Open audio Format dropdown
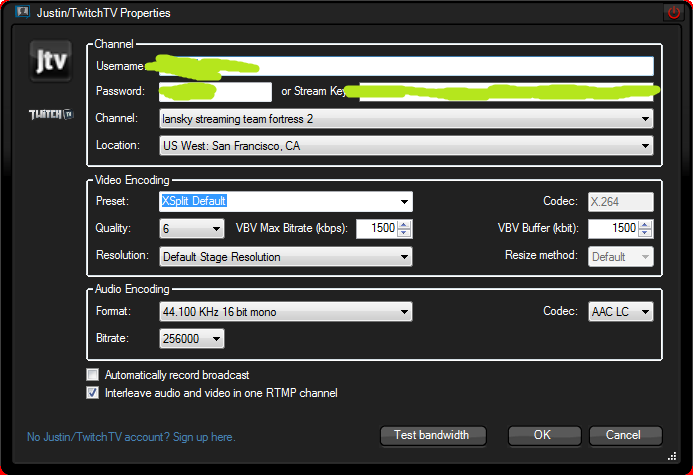Viewport: 693px width, 475px height. pyautogui.click(x=286, y=312)
